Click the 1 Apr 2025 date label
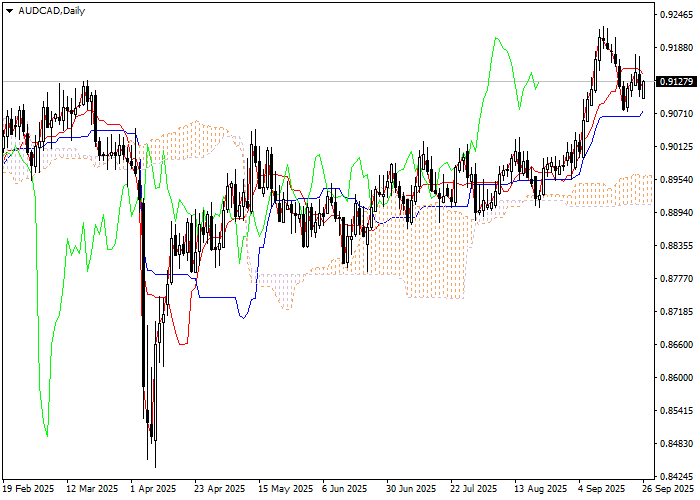Viewport: 700px width, 500px height. coord(153,489)
